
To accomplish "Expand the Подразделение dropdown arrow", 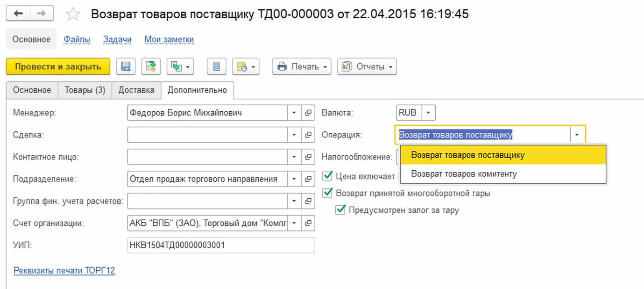I will coord(294,179).
